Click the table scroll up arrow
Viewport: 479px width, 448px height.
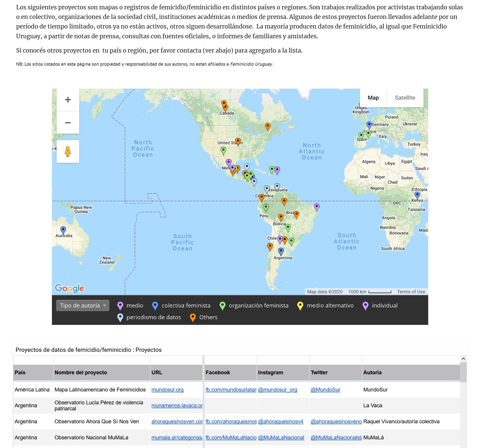tap(463, 359)
